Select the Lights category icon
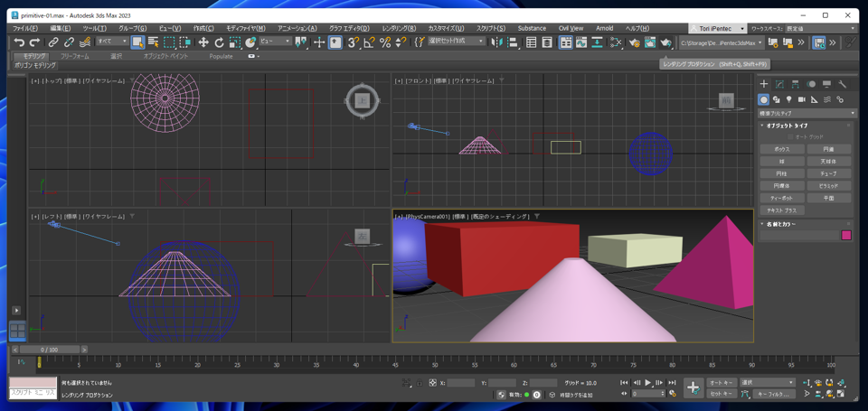This screenshot has width=868, height=411. (788, 99)
